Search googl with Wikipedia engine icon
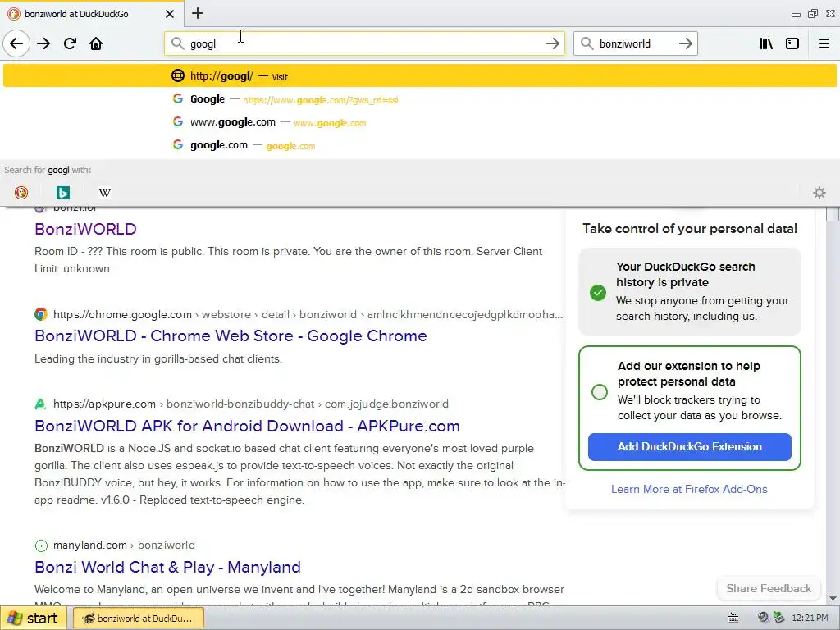The width and height of the screenshot is (840, 630). pyautogui.click(x=105, y=192)
